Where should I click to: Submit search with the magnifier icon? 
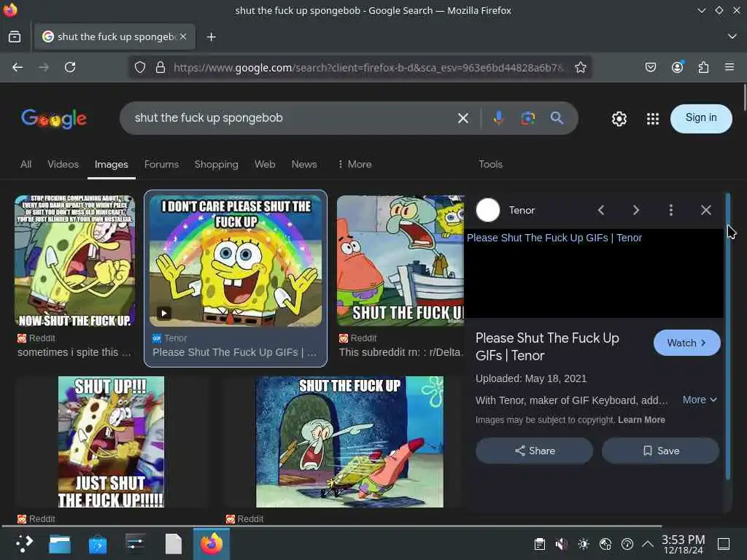(x=557, y=118)
